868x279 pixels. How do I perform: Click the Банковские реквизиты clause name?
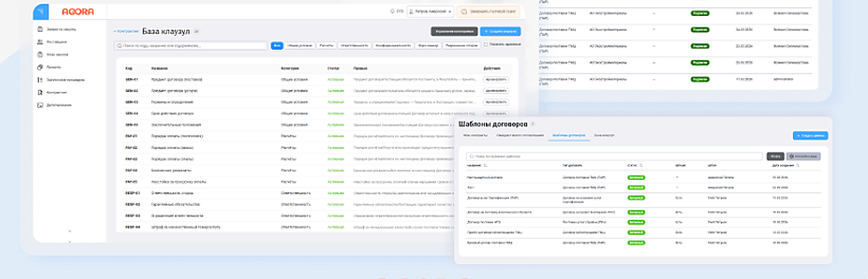[x=171, y=170]
